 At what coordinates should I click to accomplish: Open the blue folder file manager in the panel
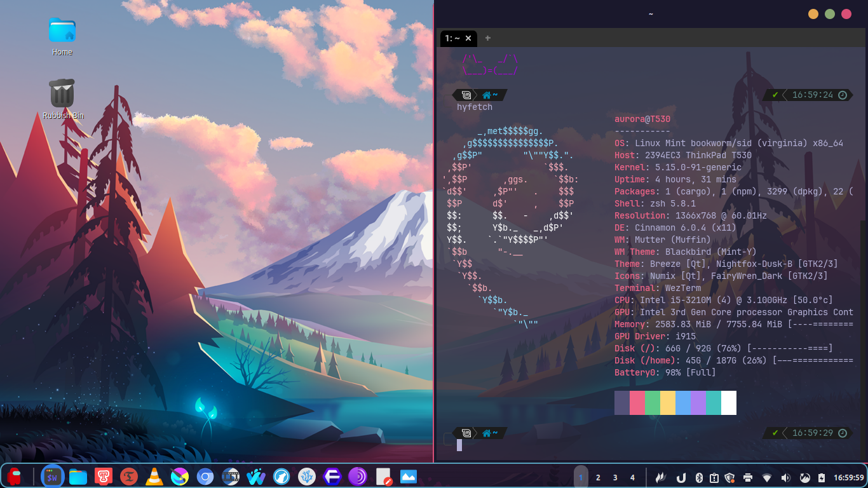pyautogui.click(x=78, y=477)
